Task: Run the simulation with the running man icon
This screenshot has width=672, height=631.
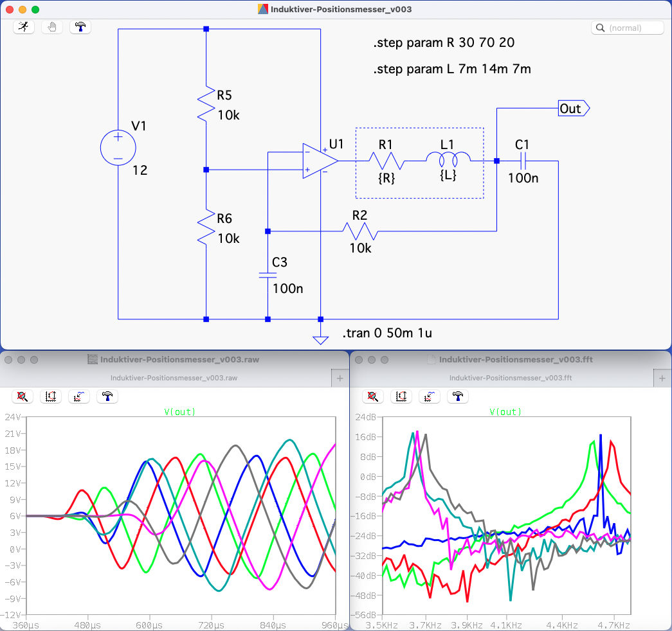Action: coord(24,27)
